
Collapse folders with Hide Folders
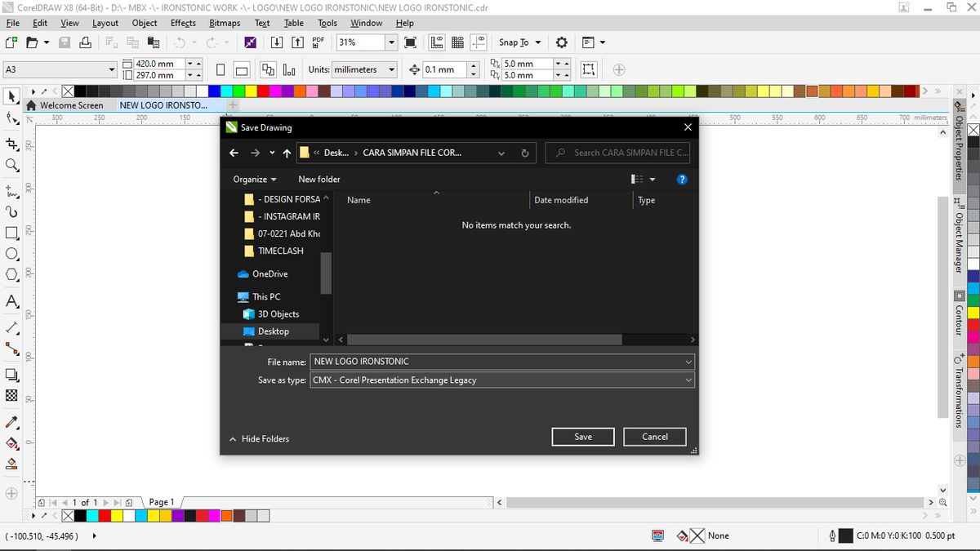259,439
